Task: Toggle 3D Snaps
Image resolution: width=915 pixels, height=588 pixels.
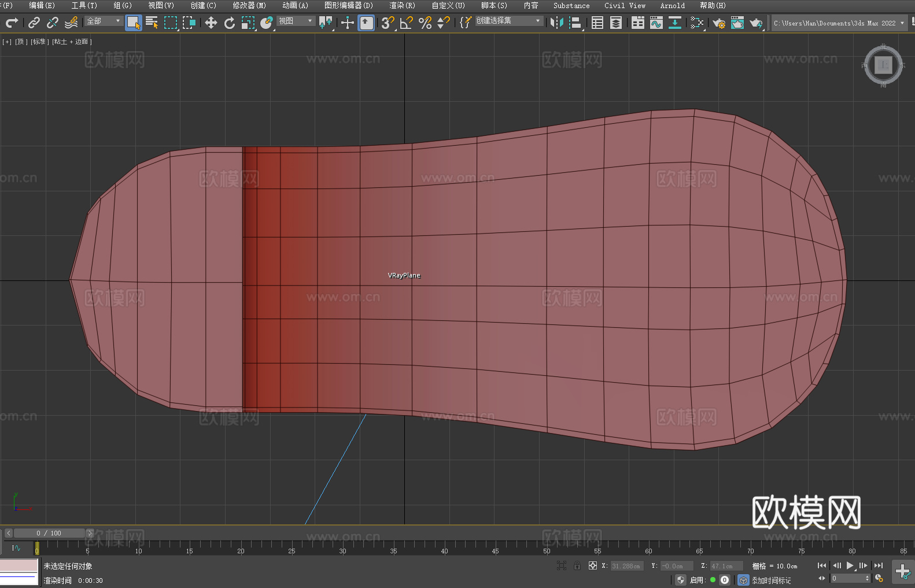Action: tap(388, 23)
